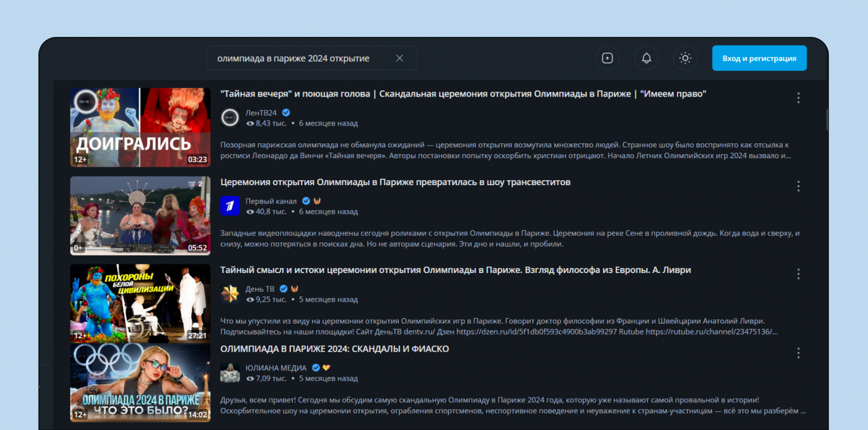Click the ЛенТВ24 channel avatar
Screen dimensions: 868x430
pyautogui.click(x=230, y=117)
